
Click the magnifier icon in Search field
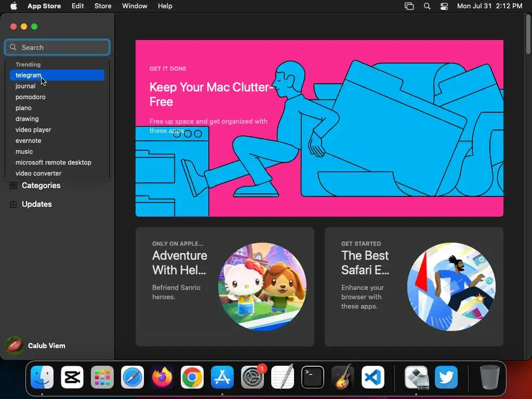(x=13, y=47)
